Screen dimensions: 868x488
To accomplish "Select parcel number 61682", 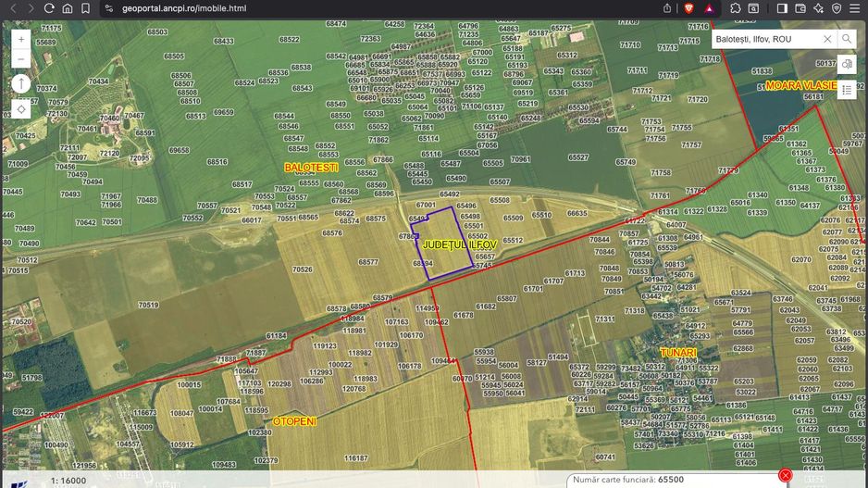I will pos(486,307).
